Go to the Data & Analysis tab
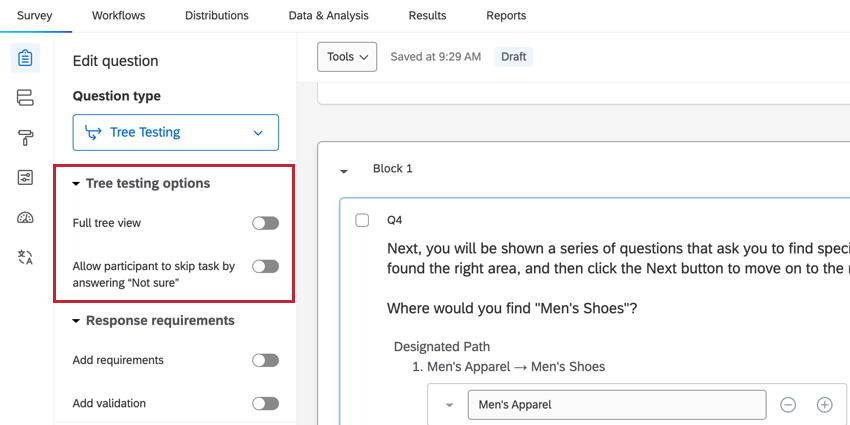The height and width of the screenshot is (425, 850). (x=328, y=16)
